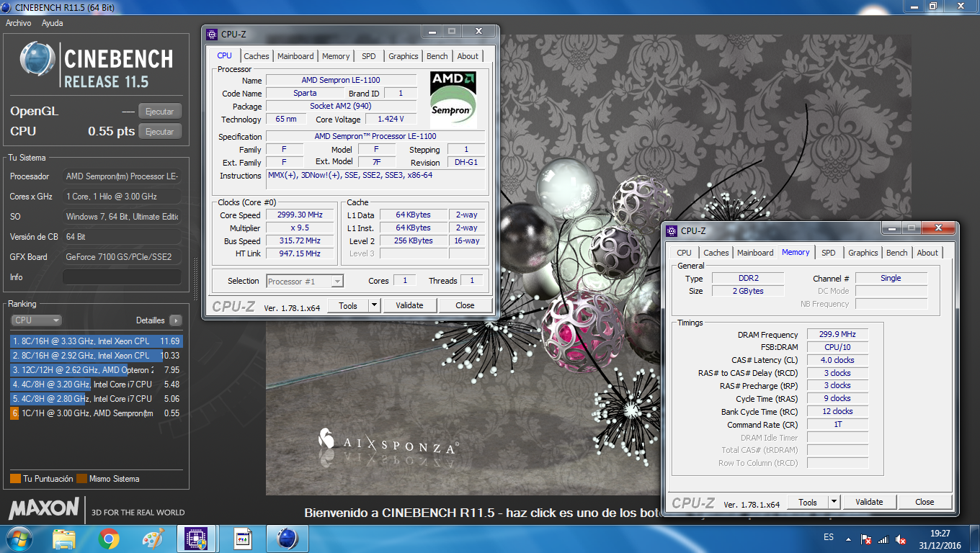Open the Processor #1 selection dropdown

tap(305, 282)
